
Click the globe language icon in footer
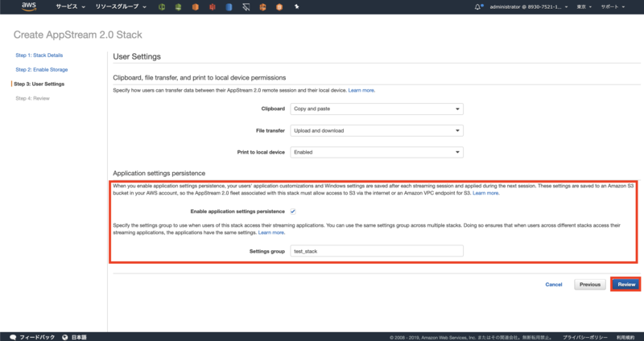coord(65,337)
